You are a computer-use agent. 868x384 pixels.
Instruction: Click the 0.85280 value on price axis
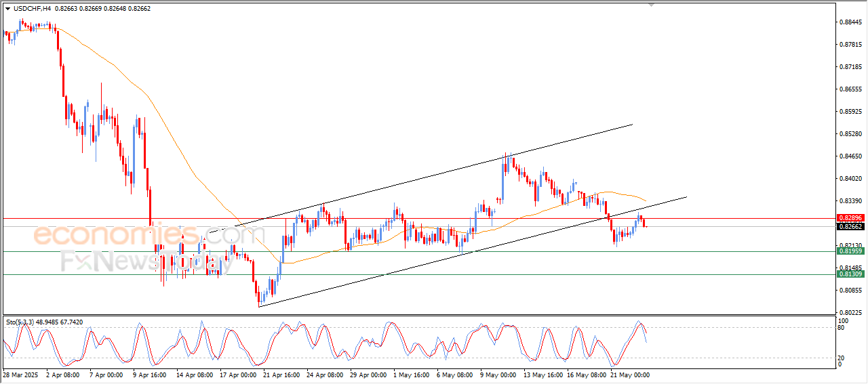[x=852, y=134]
